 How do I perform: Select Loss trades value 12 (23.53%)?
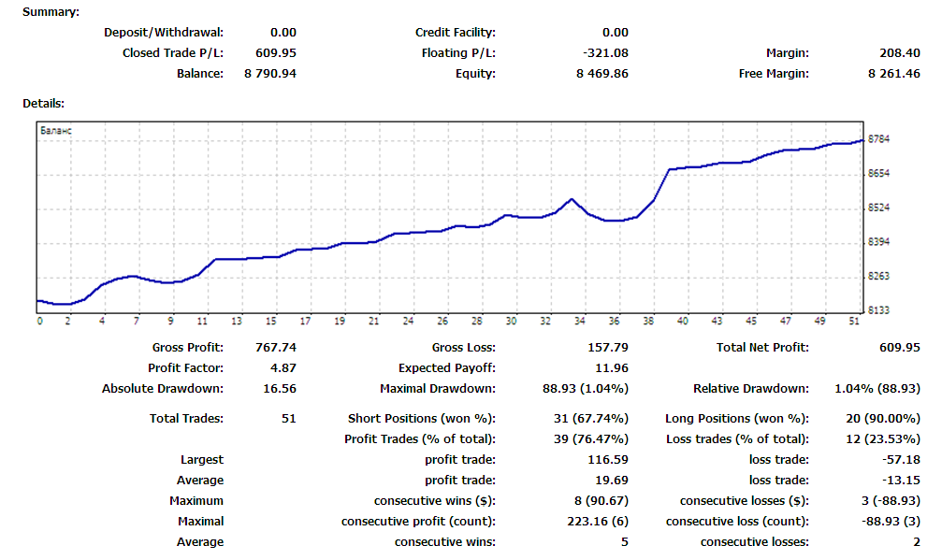click(882, 438)
